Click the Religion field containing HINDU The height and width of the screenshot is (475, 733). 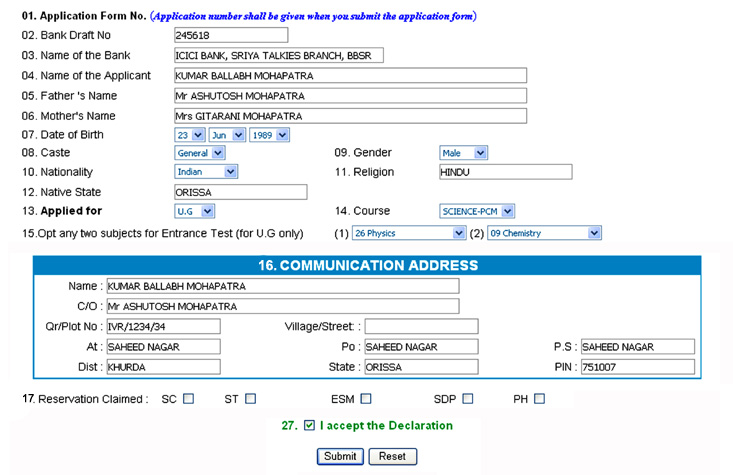(x=505, y=172)
